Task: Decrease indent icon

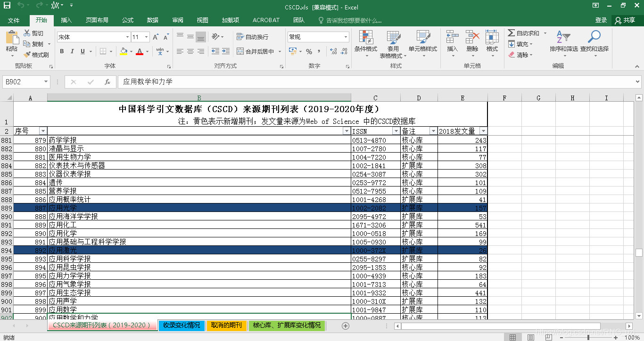Action: [x=215, y=51]
